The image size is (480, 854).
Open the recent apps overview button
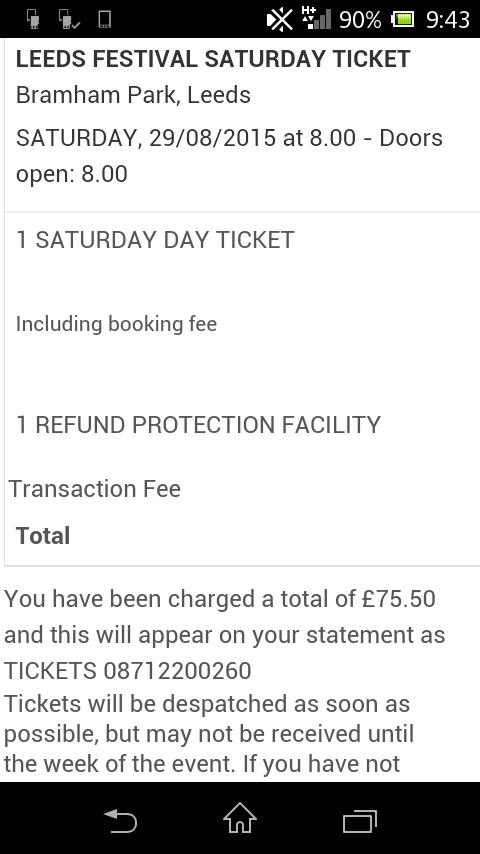click(x=360, y=821)
